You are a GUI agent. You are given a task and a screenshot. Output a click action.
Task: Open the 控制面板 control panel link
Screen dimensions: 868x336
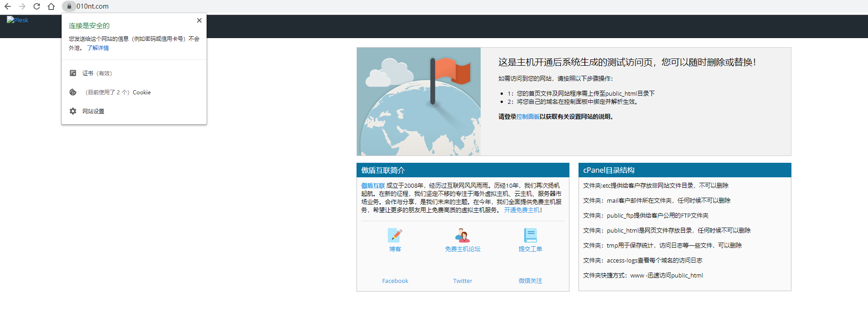point(528,117)
